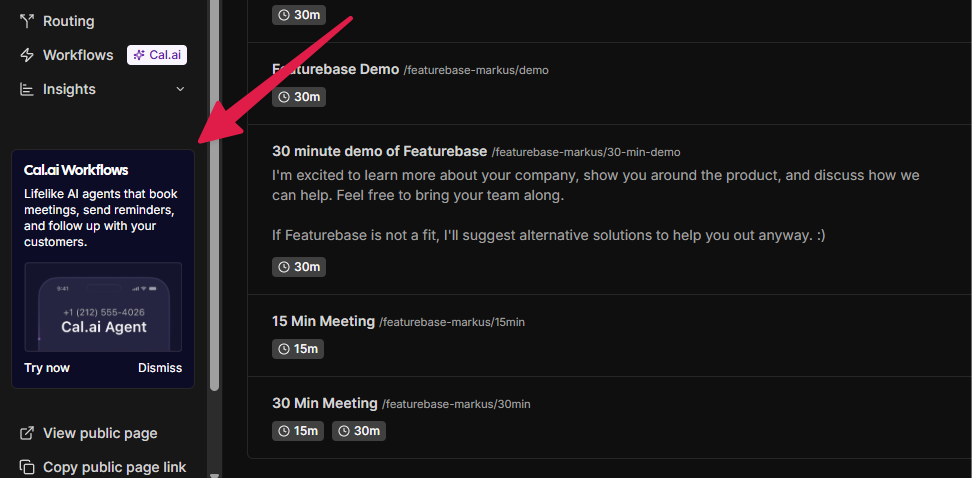Dismiss the Cal.ai Workflows card
Viewport: 972px width, 478px height.
160,368
